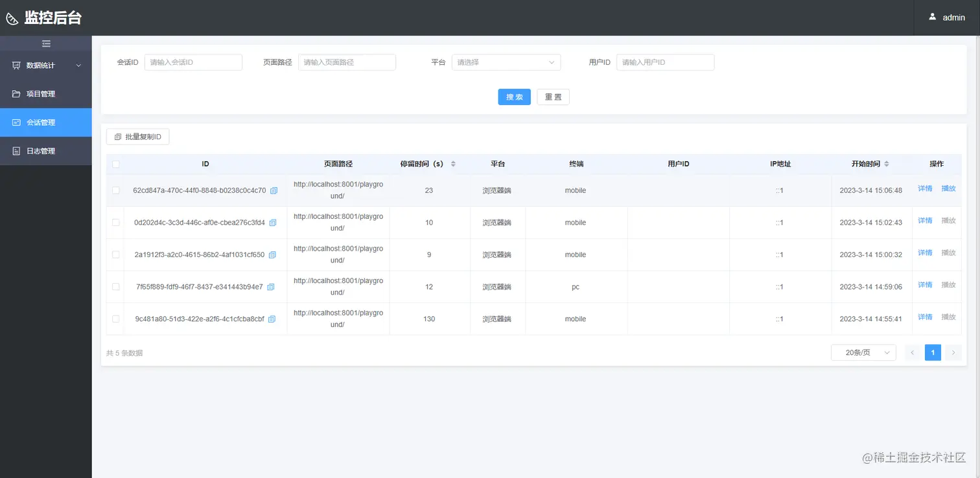Click 播放 for session 7f65f889
The width and height of the screenshot is (980, 478).
tap(948, 285)
